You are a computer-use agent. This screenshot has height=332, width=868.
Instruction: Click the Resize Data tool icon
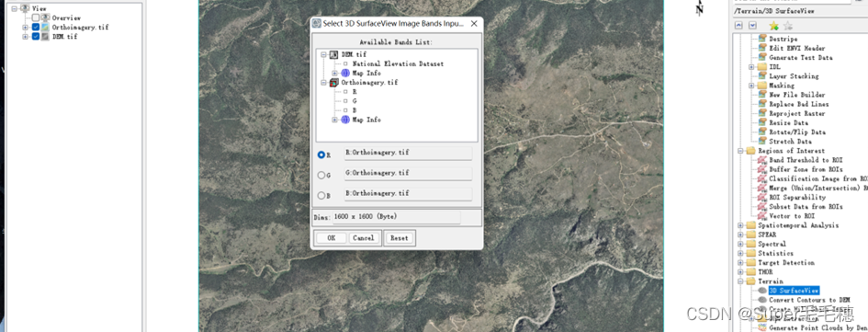[762, 122]
